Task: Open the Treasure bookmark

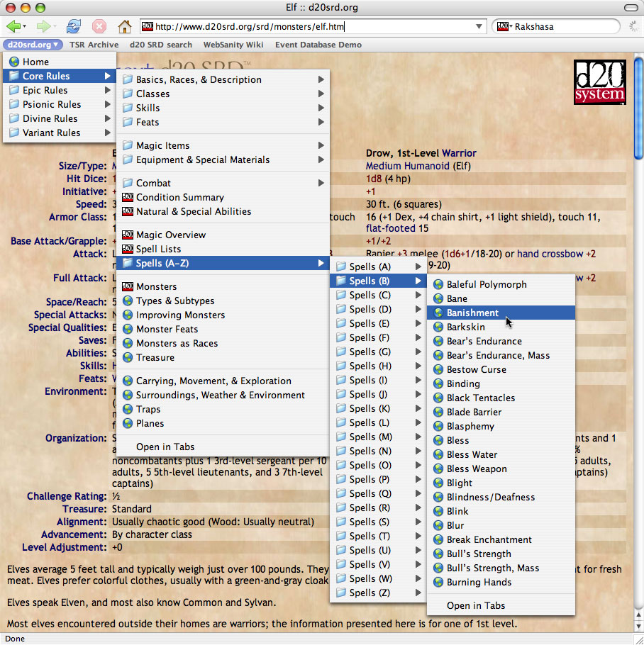Action: (x=224, y=357)
